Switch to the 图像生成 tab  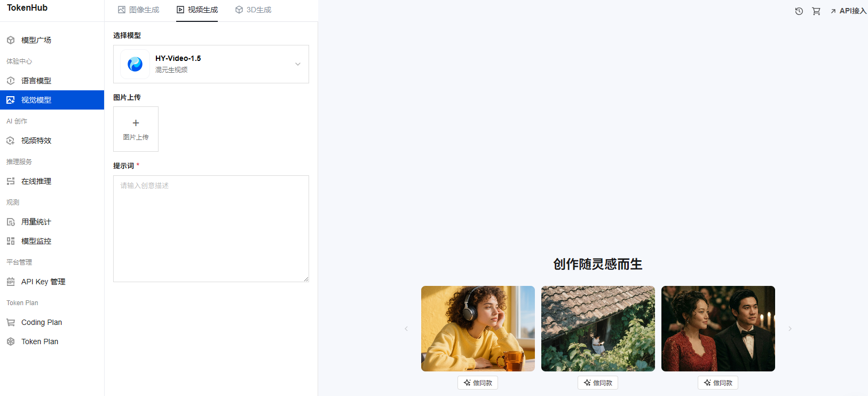139,10
